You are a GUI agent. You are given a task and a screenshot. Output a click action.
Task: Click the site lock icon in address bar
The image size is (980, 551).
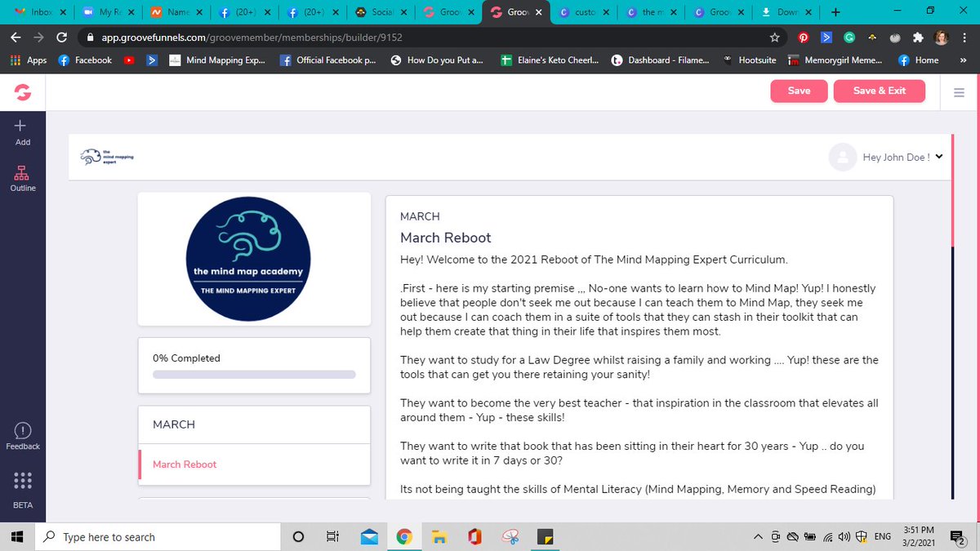coord(89,38)
